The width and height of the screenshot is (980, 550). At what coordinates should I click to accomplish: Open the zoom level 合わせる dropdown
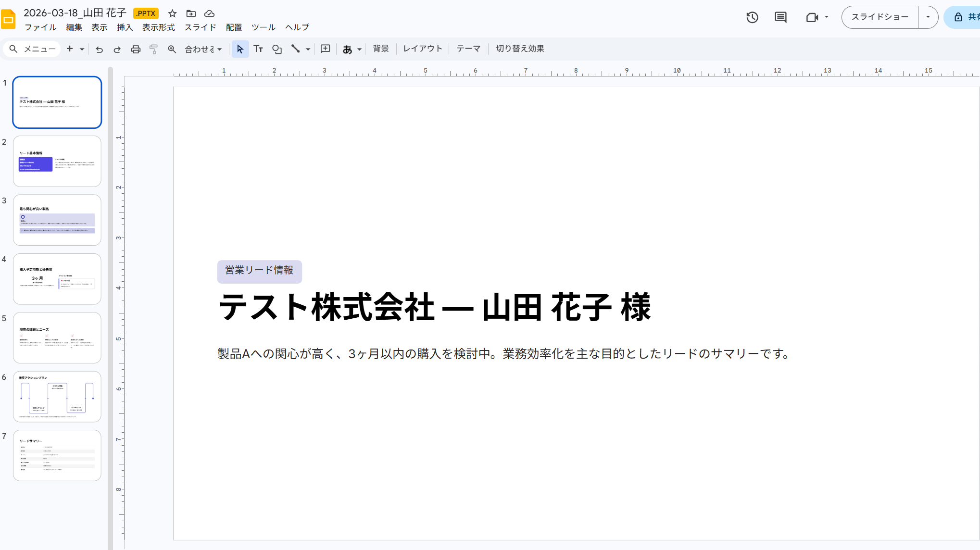(203, 49)
